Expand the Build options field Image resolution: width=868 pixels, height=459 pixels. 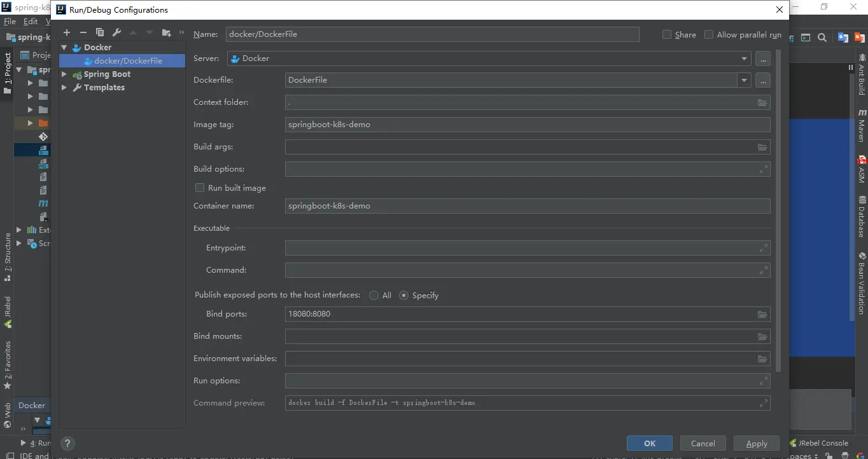(764, 169)
